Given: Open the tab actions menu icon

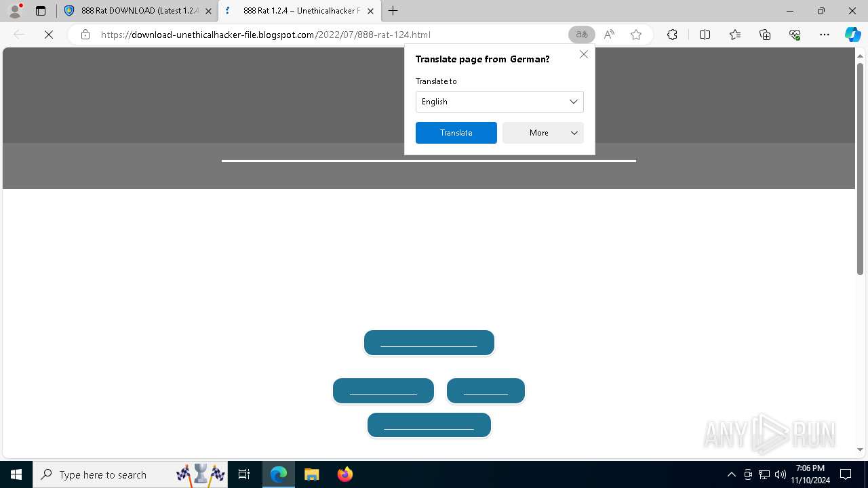Looking at the screenshot, I should coord(41,11).
